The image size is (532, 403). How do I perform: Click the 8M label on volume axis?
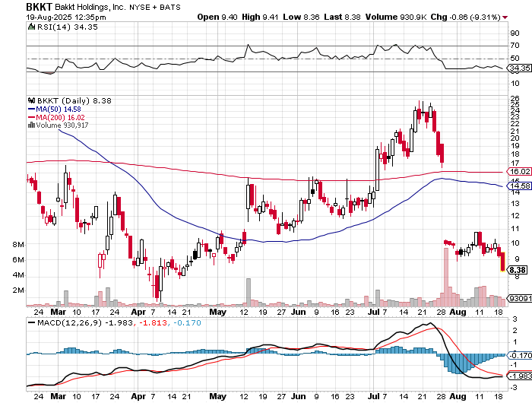tap(18, 244)
